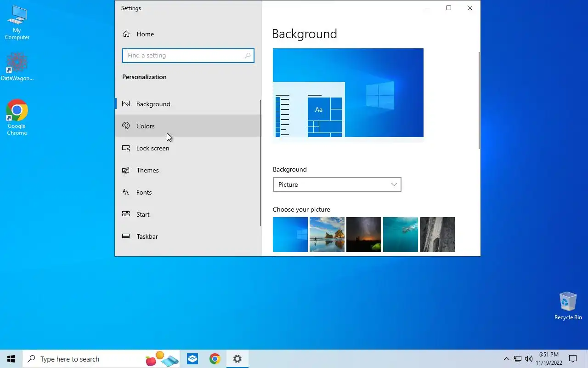The height and width of the screenshot is (368, 588).
Task: Click the Find a setting field
Action: [188, 56]
